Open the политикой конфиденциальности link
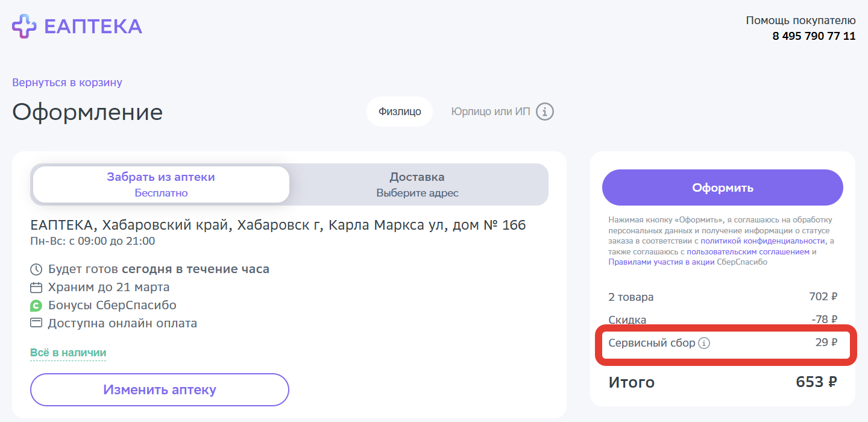The width and height of the screenshot is (868, 422). click(763, 241)
